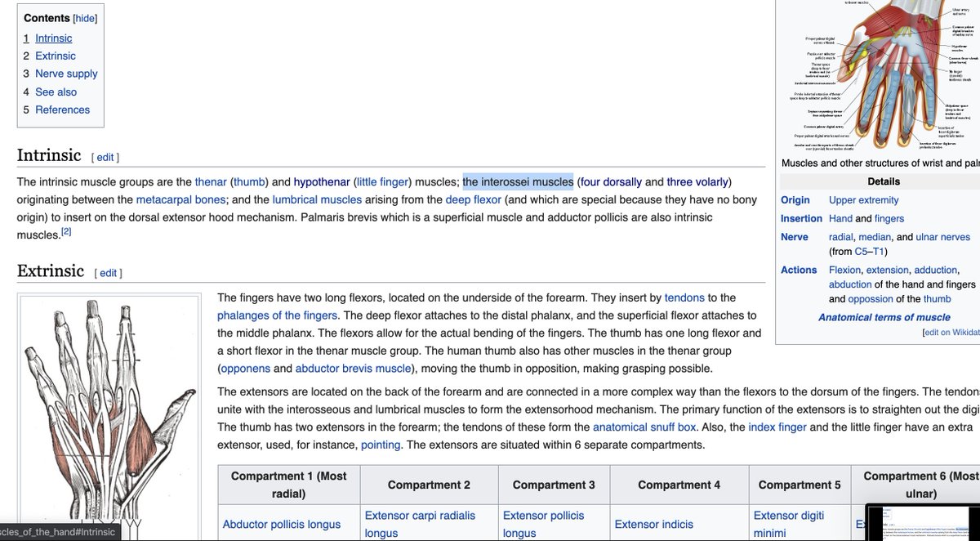Open the C5 link in infobox
The height and width of the screenshot is (541, 980).
tap(862, 251)
